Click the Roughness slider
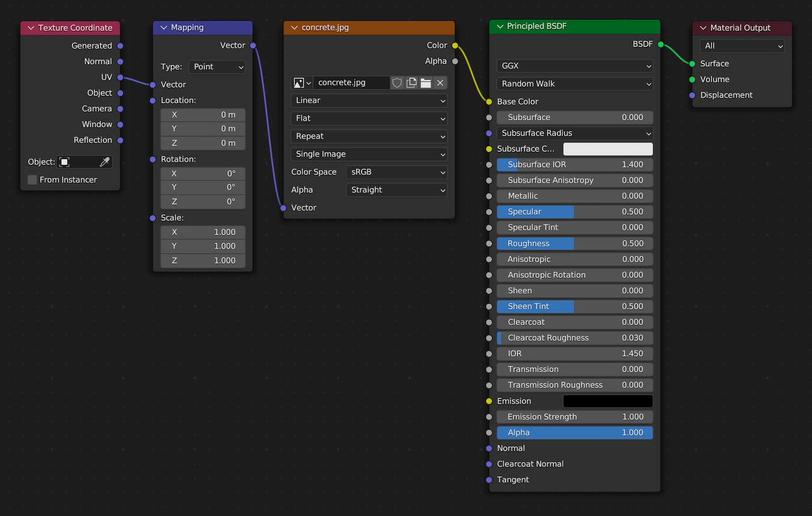 pyautogui.click(x=574, y=244)
